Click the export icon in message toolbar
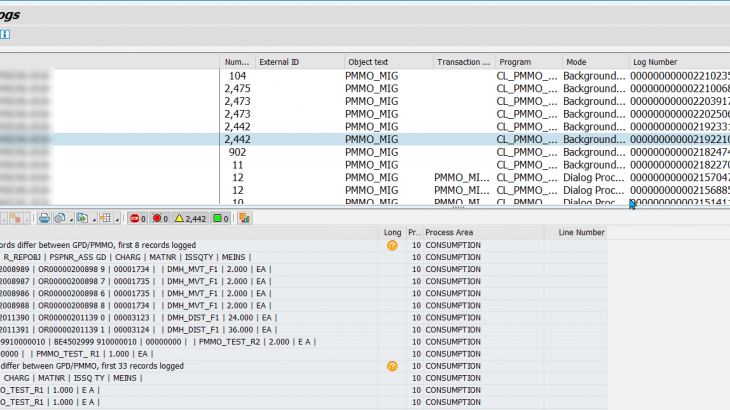The width and height of the screenshot is (730, 410). tap(81, 218)
